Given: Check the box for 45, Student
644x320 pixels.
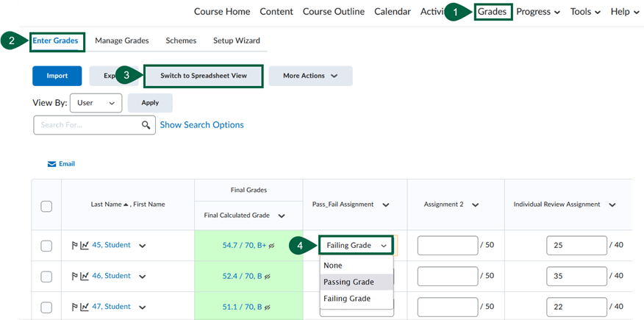Looking at the screenshot, I should 46,246.
